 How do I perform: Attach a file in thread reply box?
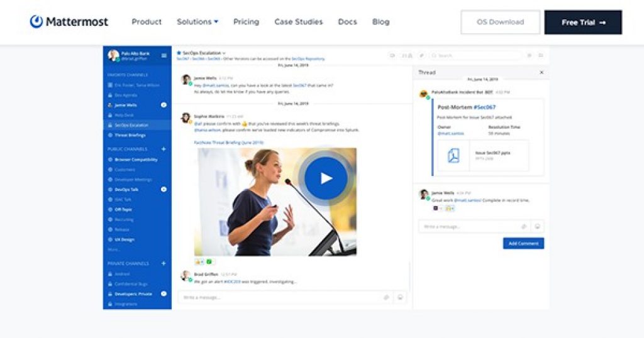524,226
